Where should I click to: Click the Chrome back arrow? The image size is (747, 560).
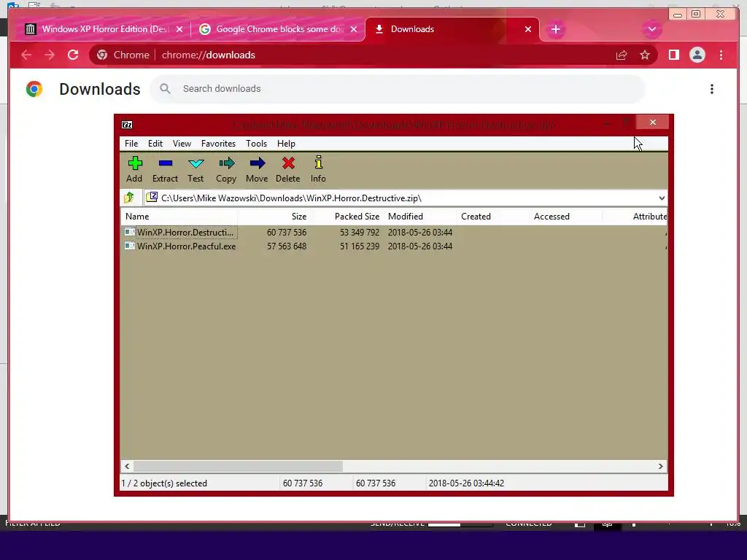(26, 55)
